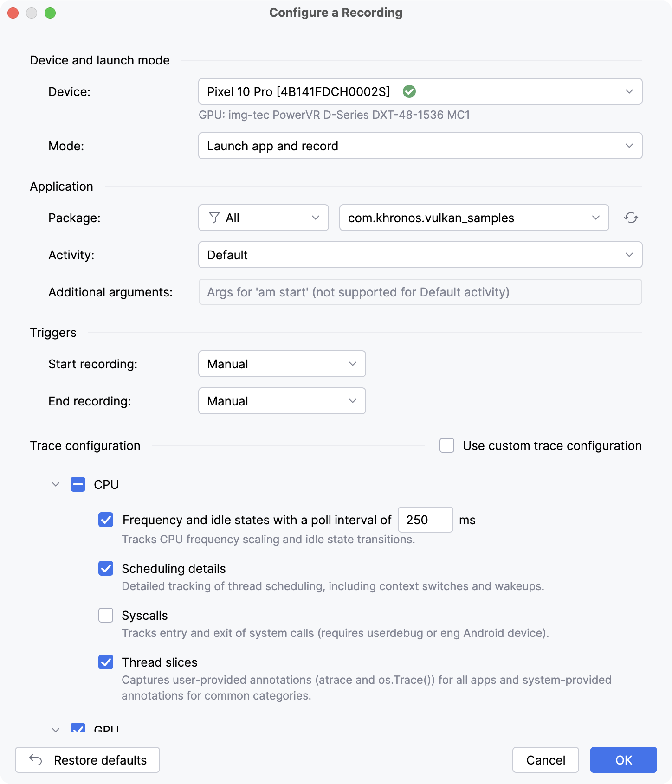The width and height of the screenshot is (672, 784).
Task: Collapse the CPU section chevron
Action: (x=56, y=484)
